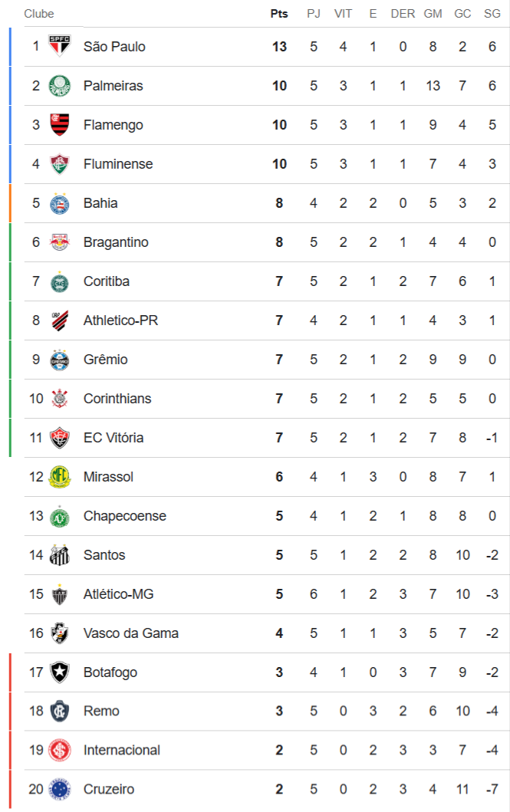Open Chapecoense team page link
510x812 pixels.
click(x=124, y=516)
